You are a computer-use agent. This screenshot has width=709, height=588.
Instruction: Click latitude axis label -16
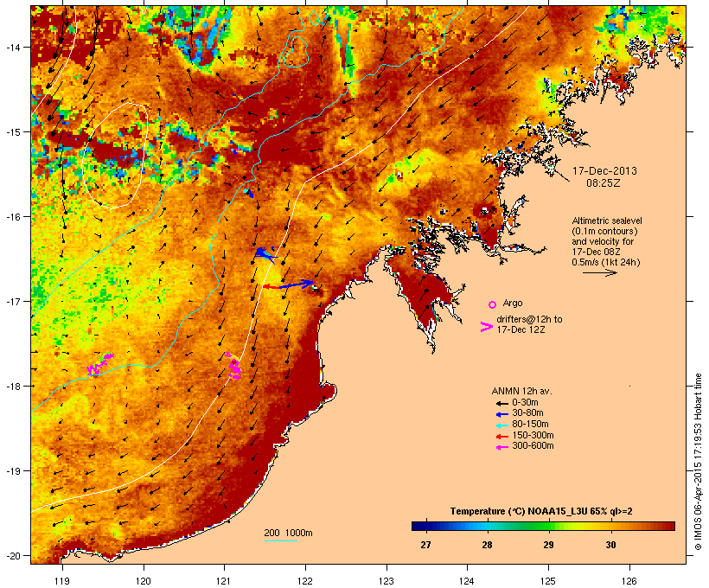coord(12,217)
